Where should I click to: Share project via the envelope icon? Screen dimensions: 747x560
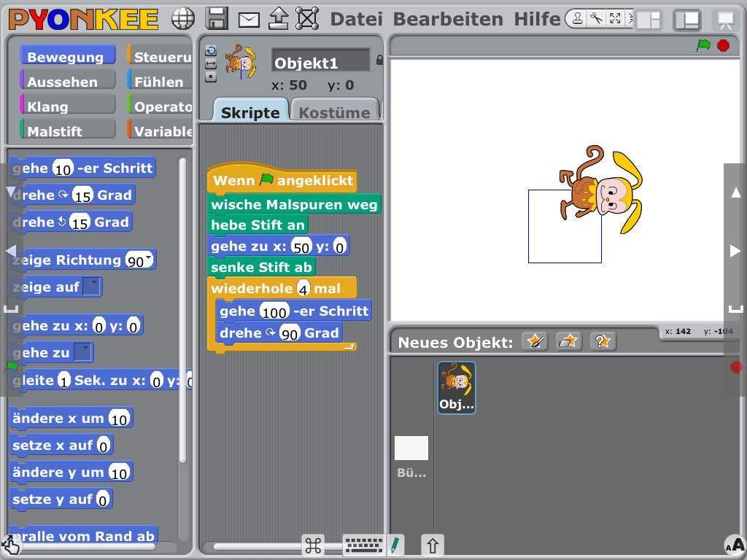[x=248, y=18]
